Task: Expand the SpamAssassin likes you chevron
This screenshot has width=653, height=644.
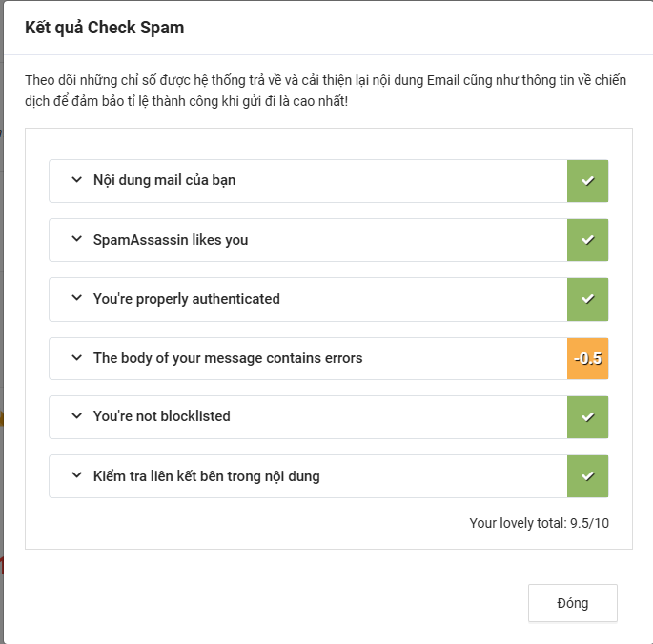Action: [x=76, y=240]
